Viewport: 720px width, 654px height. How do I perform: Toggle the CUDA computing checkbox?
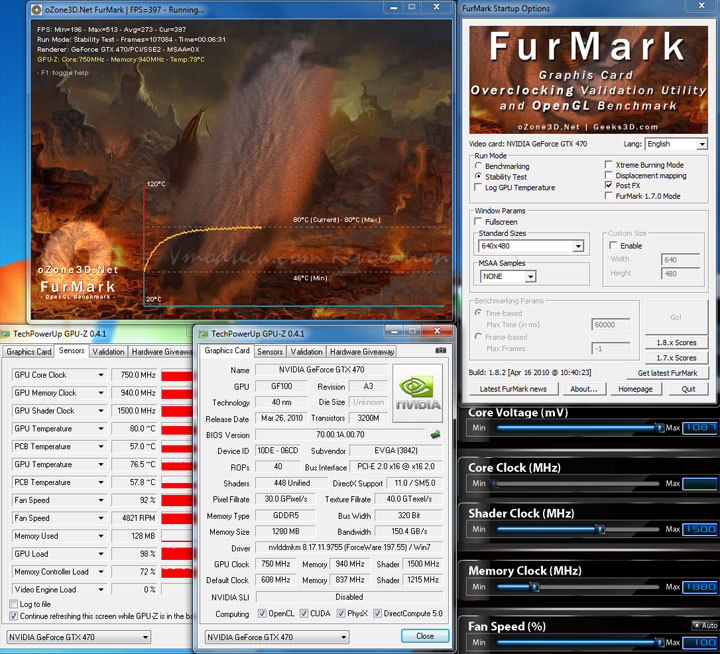click(x=304, y=614)
